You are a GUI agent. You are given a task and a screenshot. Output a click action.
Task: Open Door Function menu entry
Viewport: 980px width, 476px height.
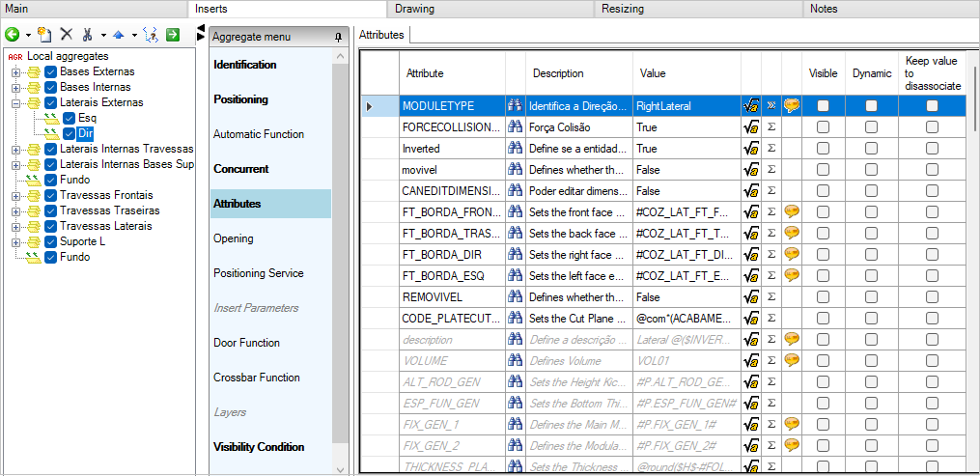[246, 343]
